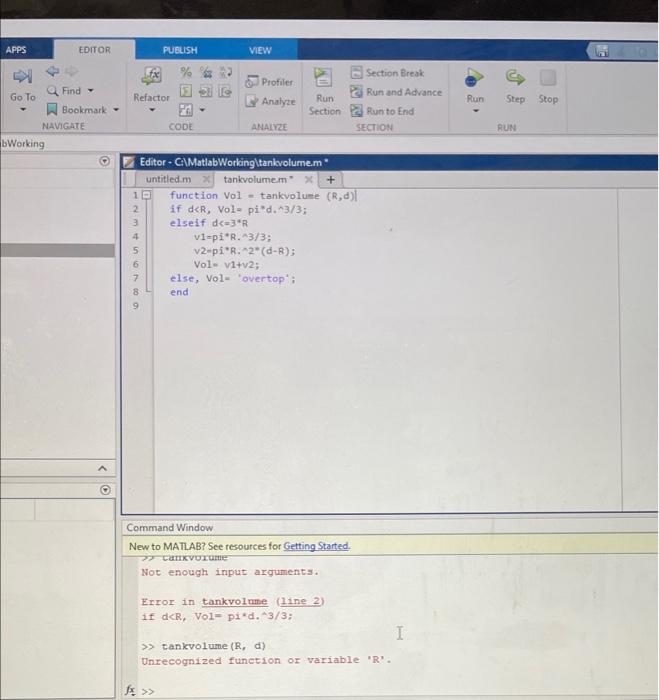
Task: Open the Run dropdown arrow
Action: click(475, 110)
